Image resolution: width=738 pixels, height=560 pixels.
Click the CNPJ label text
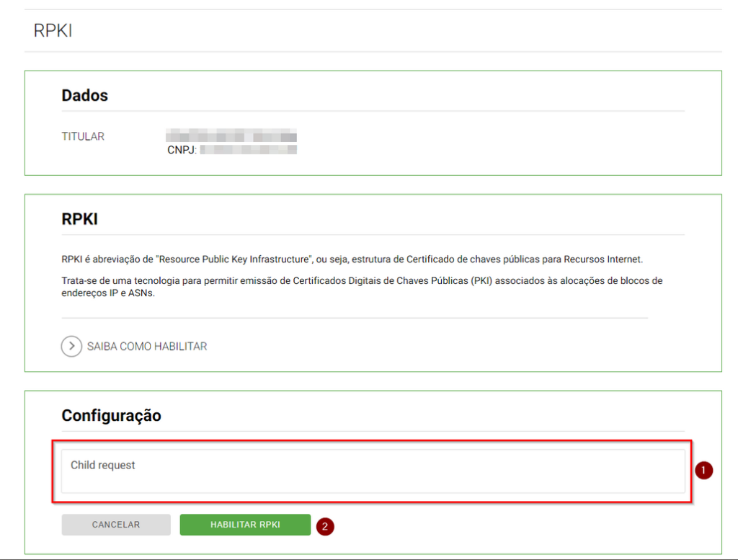[x=182, y=150]
